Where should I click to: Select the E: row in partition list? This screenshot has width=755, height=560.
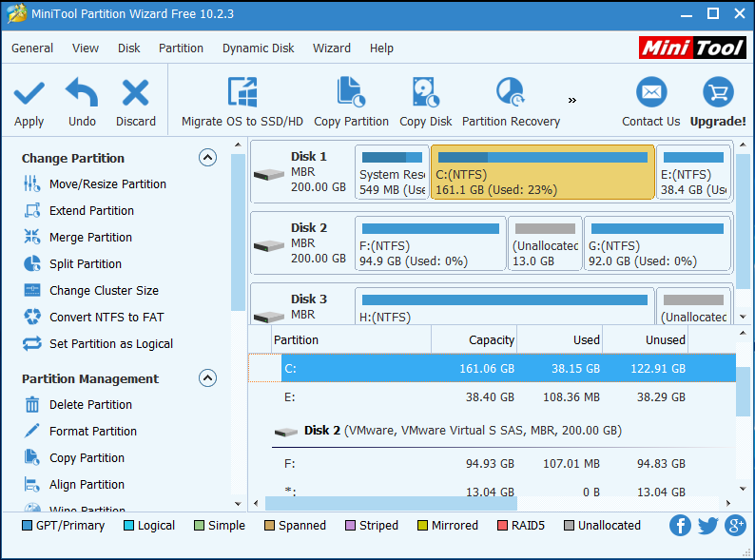tap(492, 396)
